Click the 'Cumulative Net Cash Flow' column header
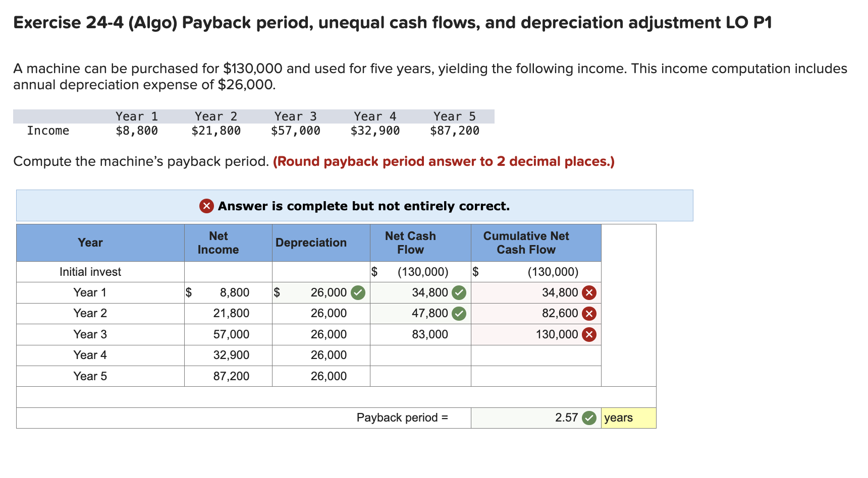Screen dimensions: 868x478 536,243
